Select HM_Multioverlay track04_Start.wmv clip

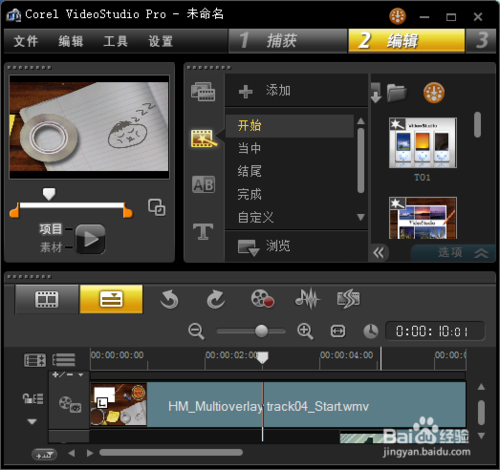coord(278,405)
